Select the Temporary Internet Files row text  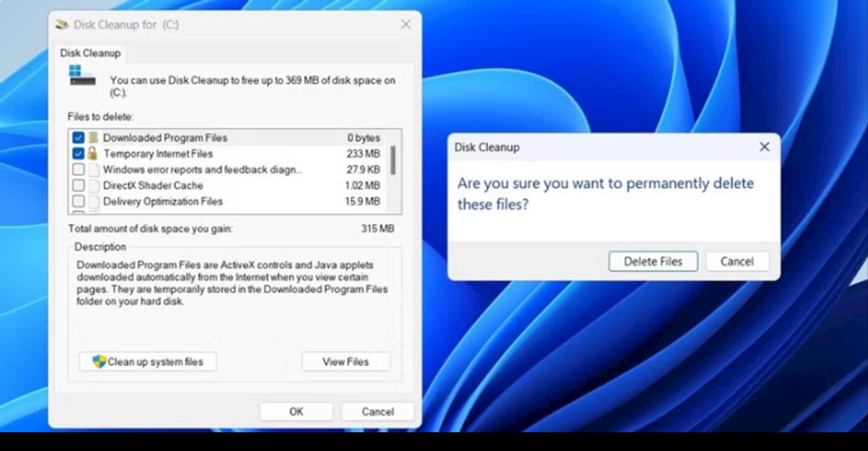[x=158, y=154]
